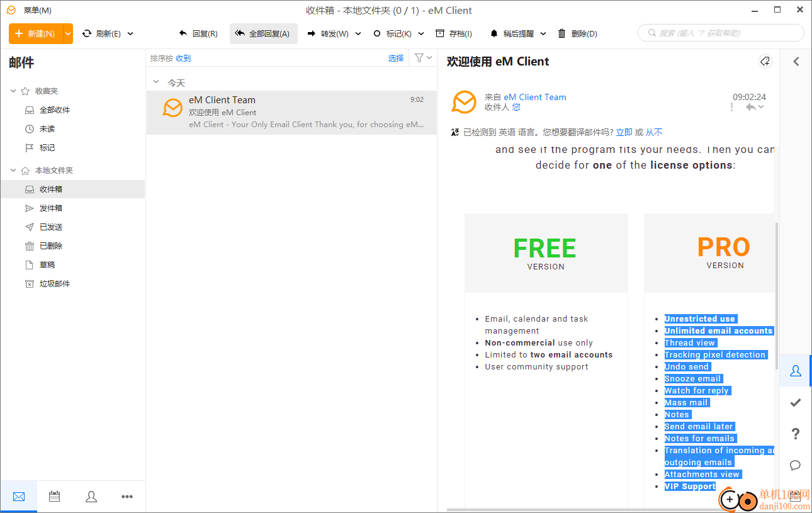Click 从不 to never translate
Image resolution: width=812 pixels, height=513 pixels.
point(654,132)
